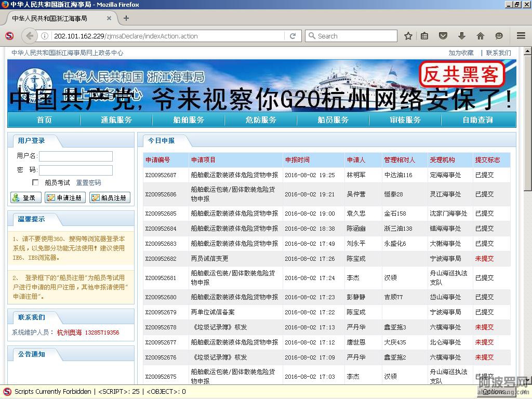Reload the page with the refresh icon

[292, 36]
